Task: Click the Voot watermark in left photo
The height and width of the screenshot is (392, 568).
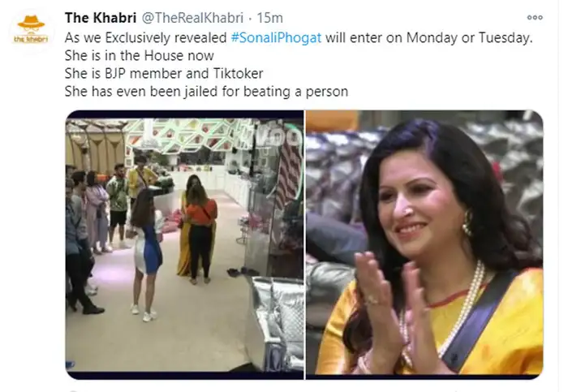Action: pyautogui.click(x=279, y=138)
